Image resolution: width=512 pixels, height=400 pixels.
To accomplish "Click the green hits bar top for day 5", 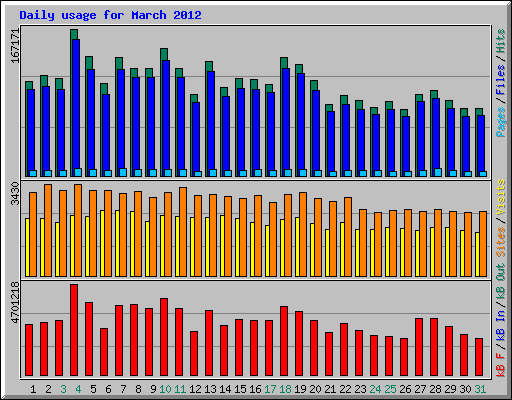I will (x=89, y=63).
